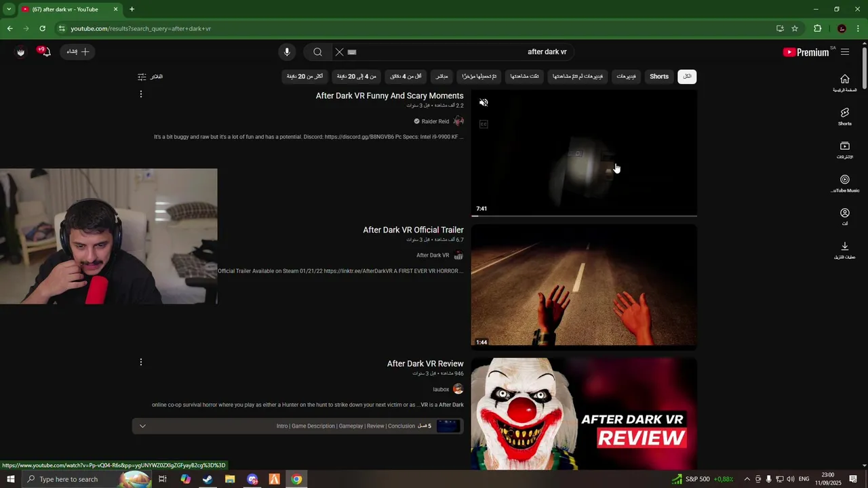
Task: Open Downloads in the sidebar
Action: [844, 250]
